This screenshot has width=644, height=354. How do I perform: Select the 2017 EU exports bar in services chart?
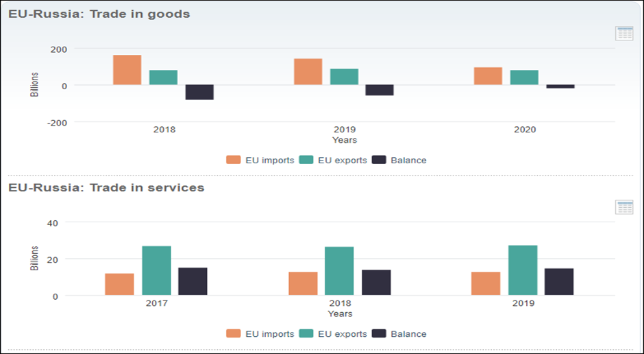pos(156,270)
